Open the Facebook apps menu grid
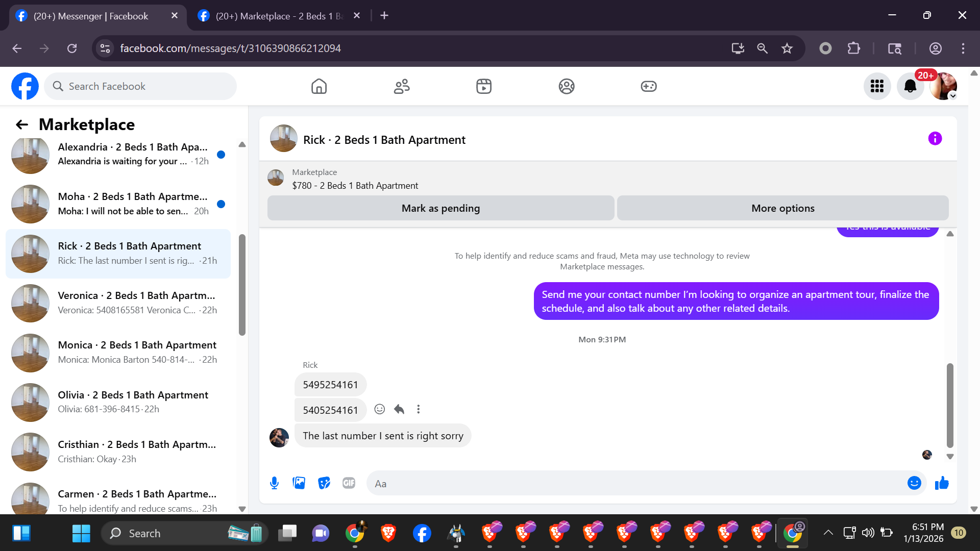980x551 pixels. [x=877, y=86]
